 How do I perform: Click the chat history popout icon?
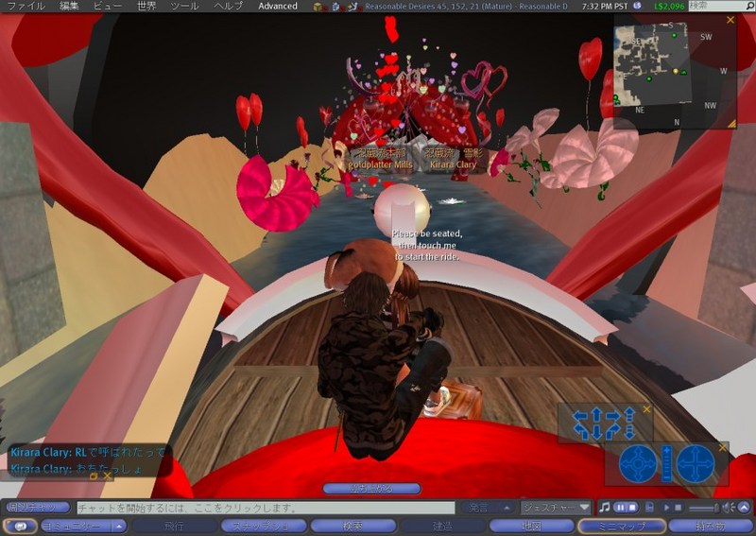coord(94,476)
